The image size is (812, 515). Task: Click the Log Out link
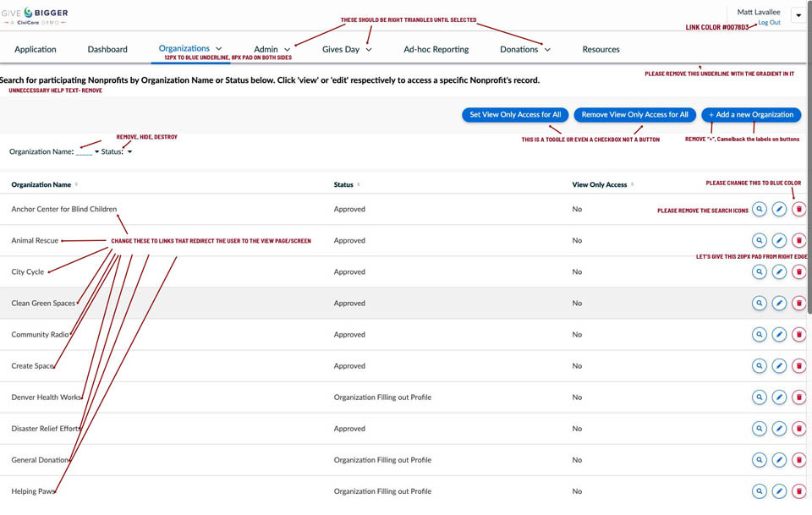pyautogui.click(x=769, y=23)
